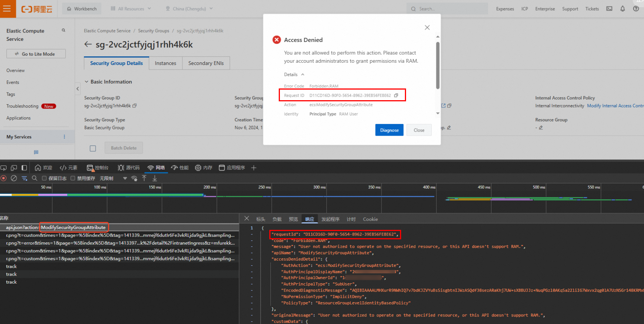Open the Workbench button

pos(82,9)
